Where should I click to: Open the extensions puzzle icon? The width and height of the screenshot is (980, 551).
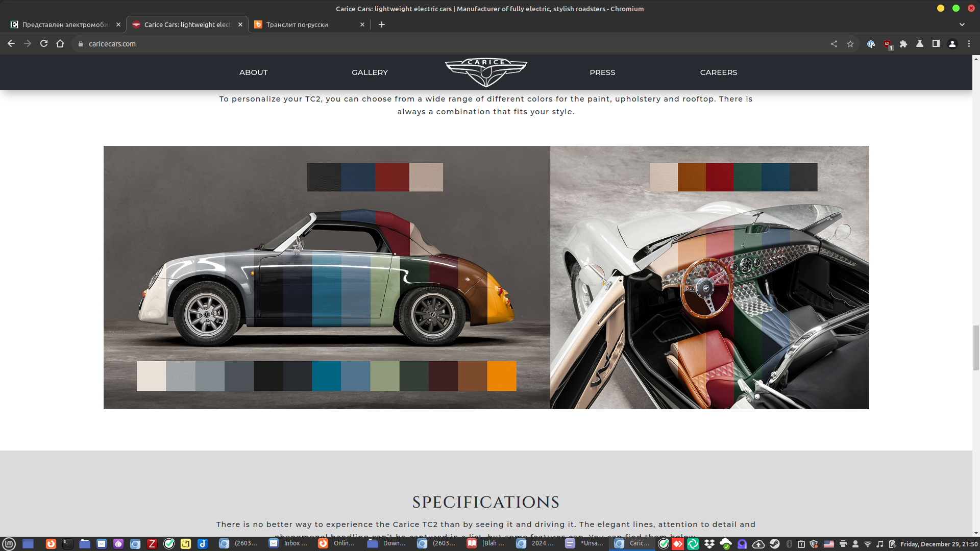point(903,44)
